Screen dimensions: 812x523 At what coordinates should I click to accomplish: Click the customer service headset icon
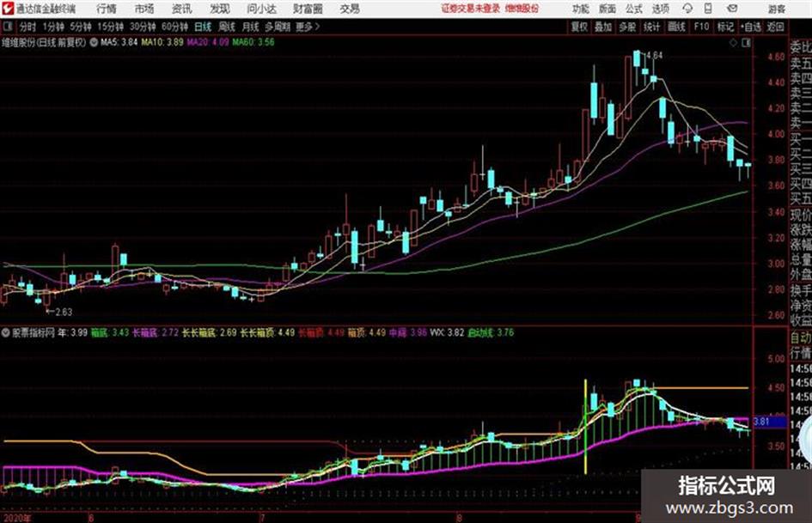pyautogui.click(x=687, y=9)
